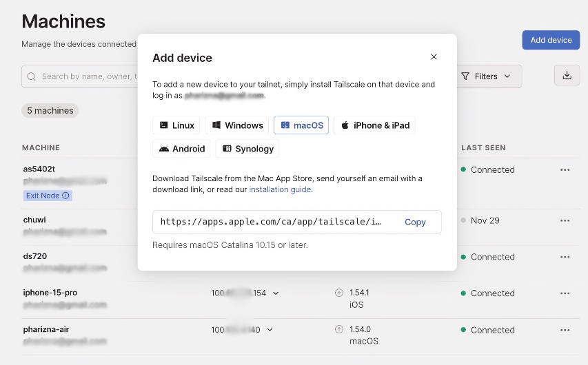Click the Add device dialog title
The height and width of the screenshot is (365, 588).
pos(182,58)
